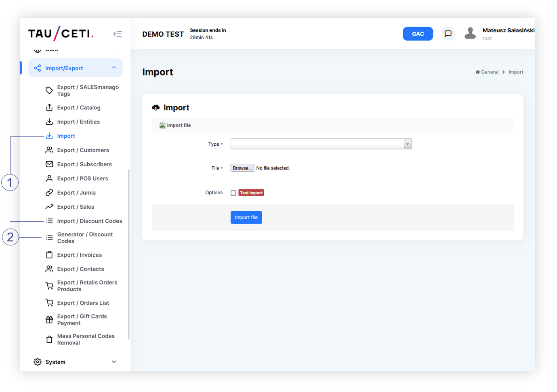
Task: Click the envelope icon for Export Subscribers
Action: click(x=49, y=164)
